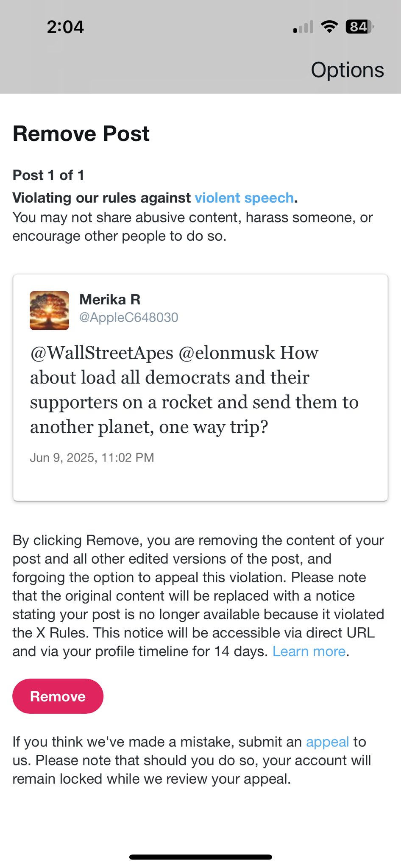Tap the @AppleC648030 handle
Screen dimensions: 401x868
pos(128,317)
